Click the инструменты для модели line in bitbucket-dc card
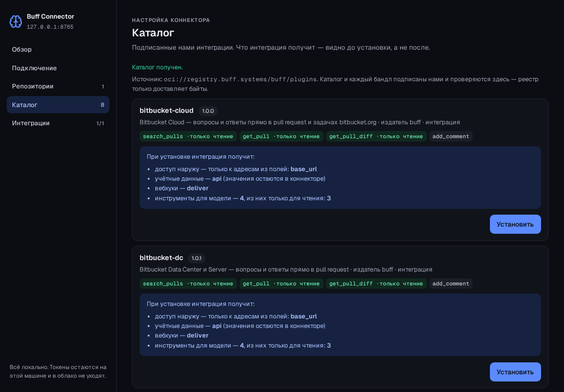The width and height of the screenshot is (564, 392). point(243,345)
